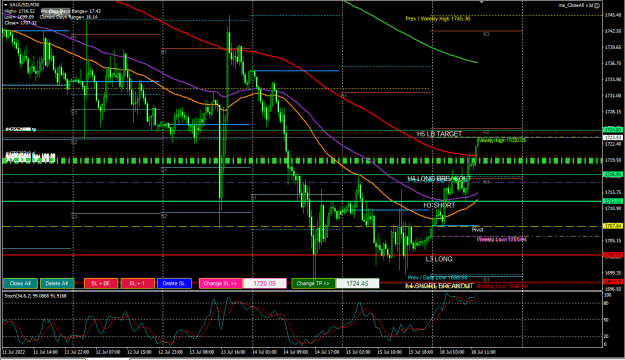Click the white 1723.53 current price tag
This screenshot has height=360, width=625.
(x=613, y=138)
